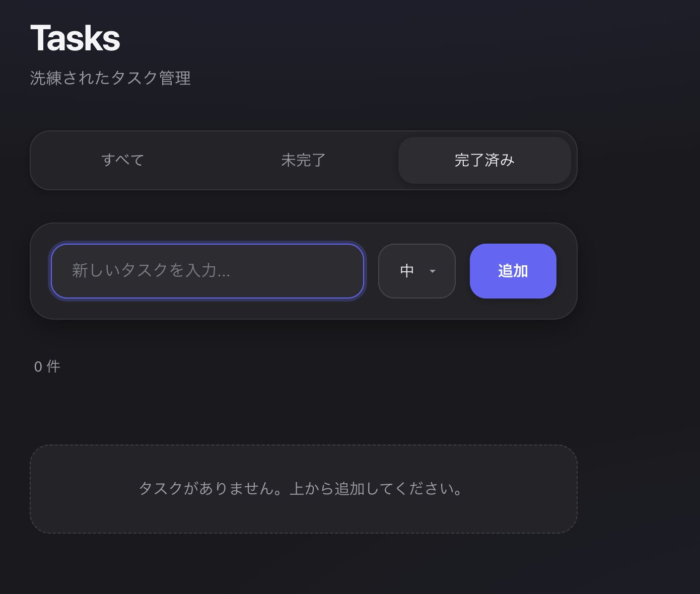Open the 完了済み tab

[x=484, y=160]
